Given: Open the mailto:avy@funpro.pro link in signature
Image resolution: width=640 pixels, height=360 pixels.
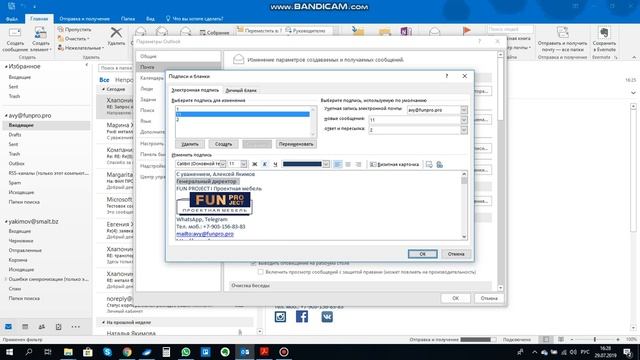Looking at the screenshot, I should (x=205, y=234).
